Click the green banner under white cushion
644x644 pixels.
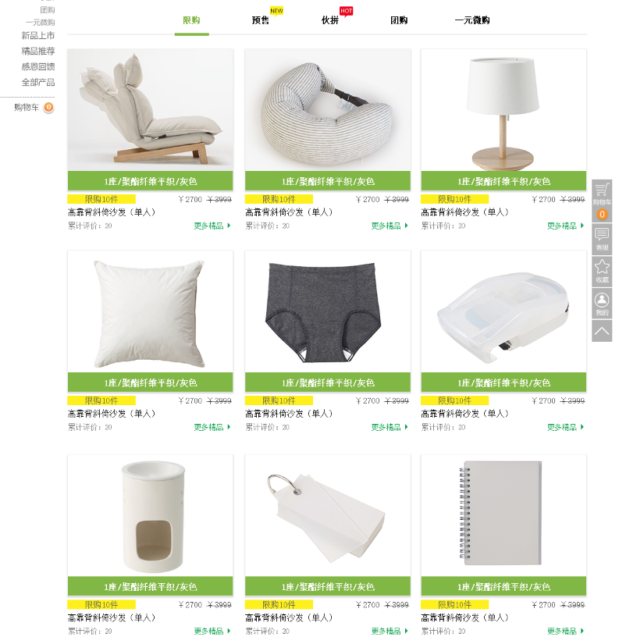coord(151,382)
